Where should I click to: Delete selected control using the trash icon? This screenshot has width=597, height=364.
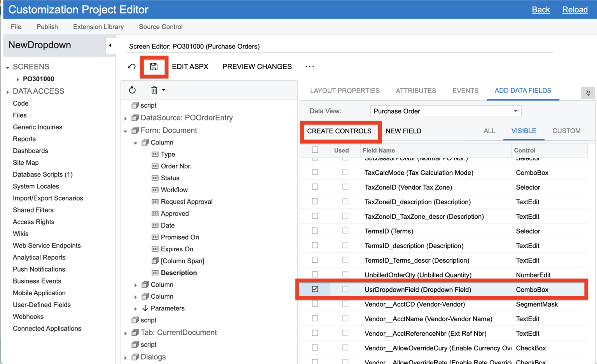[x=153, y=90]
